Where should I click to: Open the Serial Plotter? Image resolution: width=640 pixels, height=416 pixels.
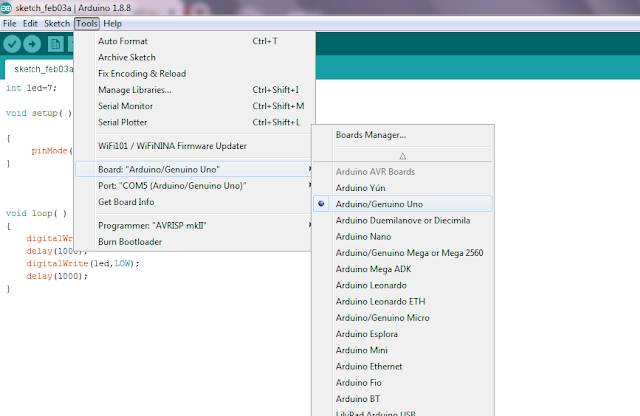[194, 122]
